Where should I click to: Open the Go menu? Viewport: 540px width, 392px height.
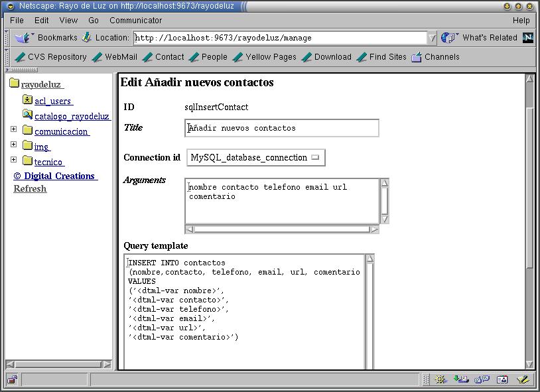[94, 21]
